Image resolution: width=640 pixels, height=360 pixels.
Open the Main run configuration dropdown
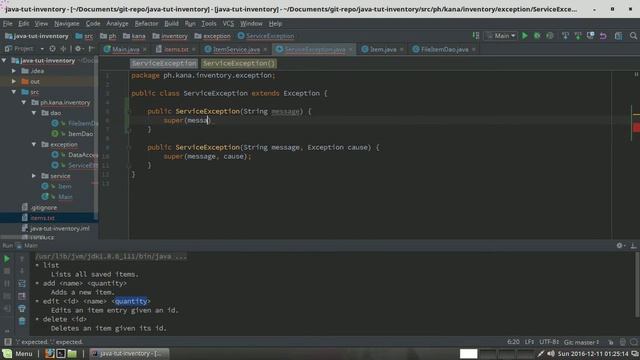click(501, 36)
